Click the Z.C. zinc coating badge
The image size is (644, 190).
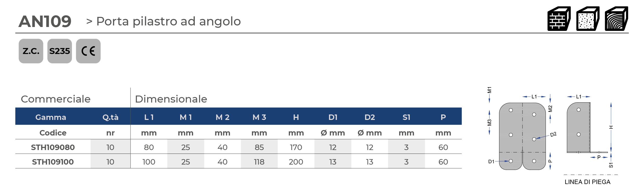coord(31,51)
